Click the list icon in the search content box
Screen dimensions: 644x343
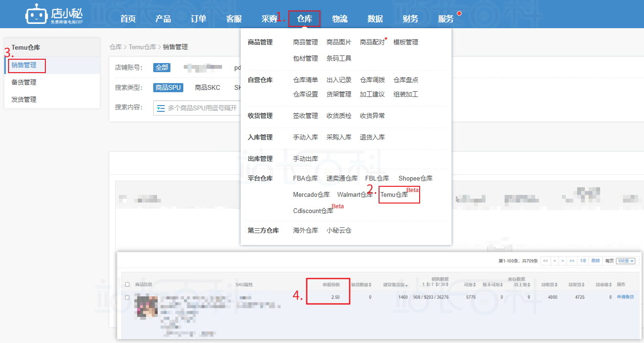[x=161, y=108]
